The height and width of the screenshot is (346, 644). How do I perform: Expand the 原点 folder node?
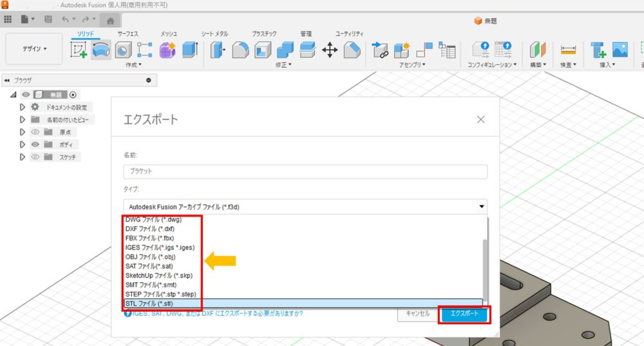pos(22,132)
